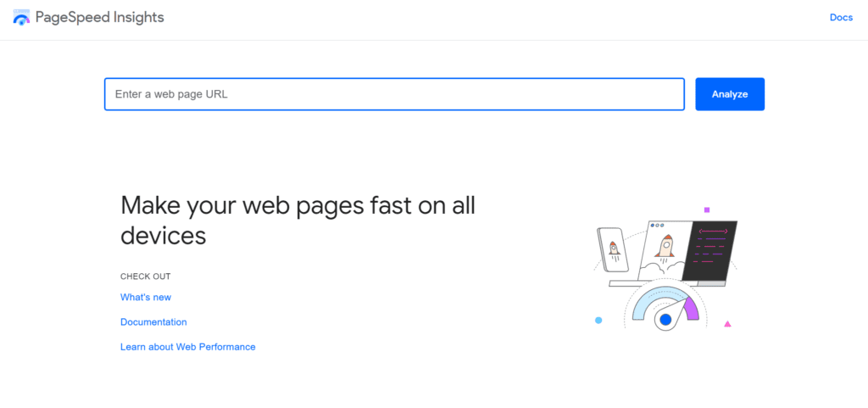This screenshot has height=408, width=868.
Task: Click the purple segment of the speedometer gauge
Action: coord(692,309)
